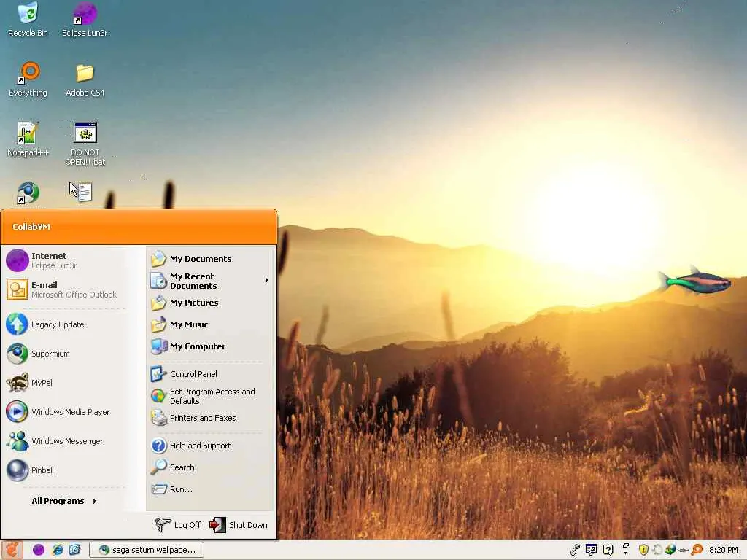
Task: Open My Documents in Start menu
Action: (211, 259)
